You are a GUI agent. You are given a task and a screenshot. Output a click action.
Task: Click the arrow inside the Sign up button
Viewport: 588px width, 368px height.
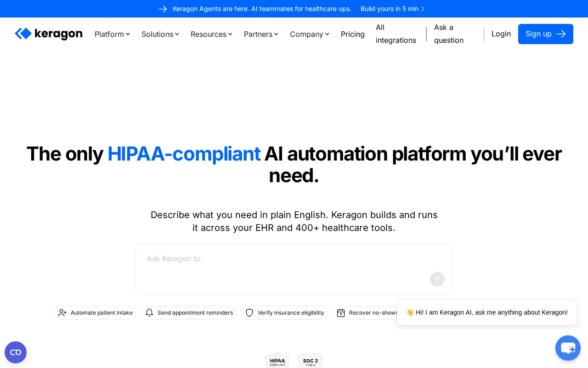click(x=561, y=34)
